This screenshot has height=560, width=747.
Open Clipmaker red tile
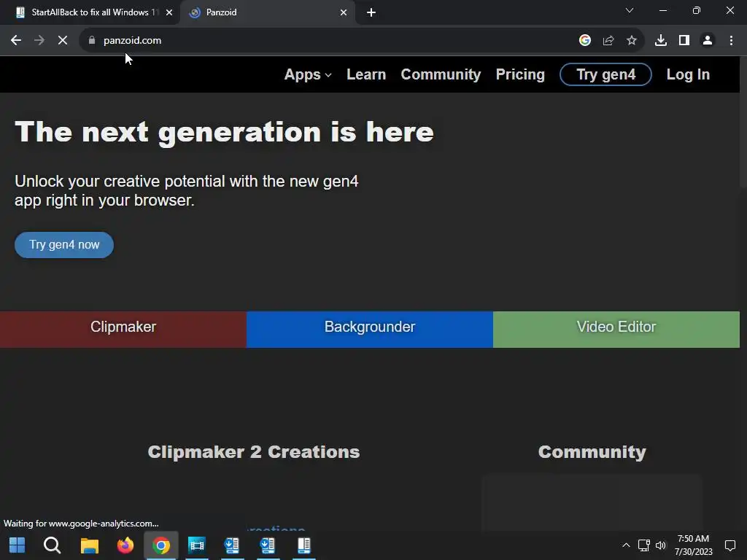coord(123,329)
